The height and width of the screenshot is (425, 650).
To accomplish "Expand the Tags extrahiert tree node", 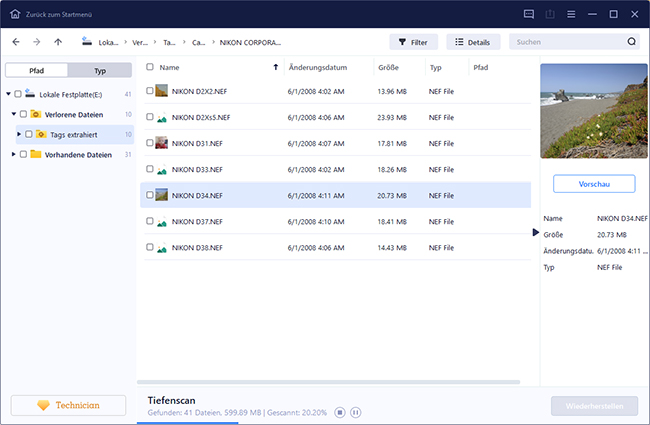I will click(19, 134).
